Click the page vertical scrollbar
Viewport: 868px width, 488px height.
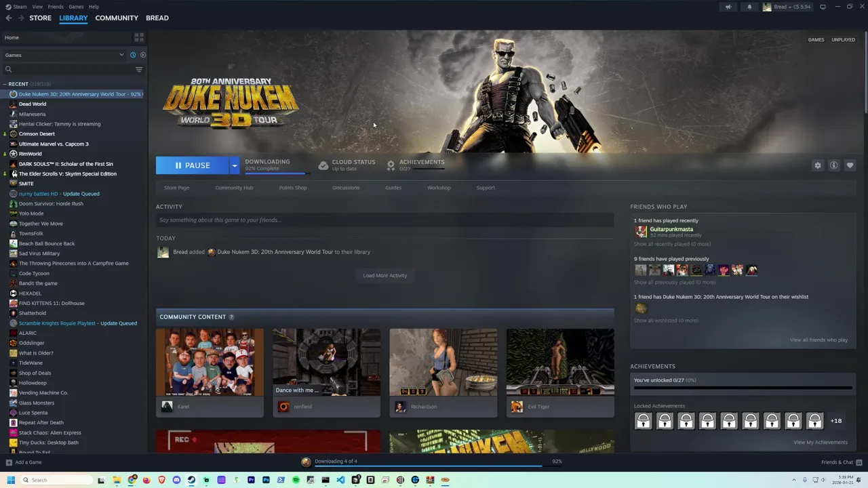click(x=865, y=71)
